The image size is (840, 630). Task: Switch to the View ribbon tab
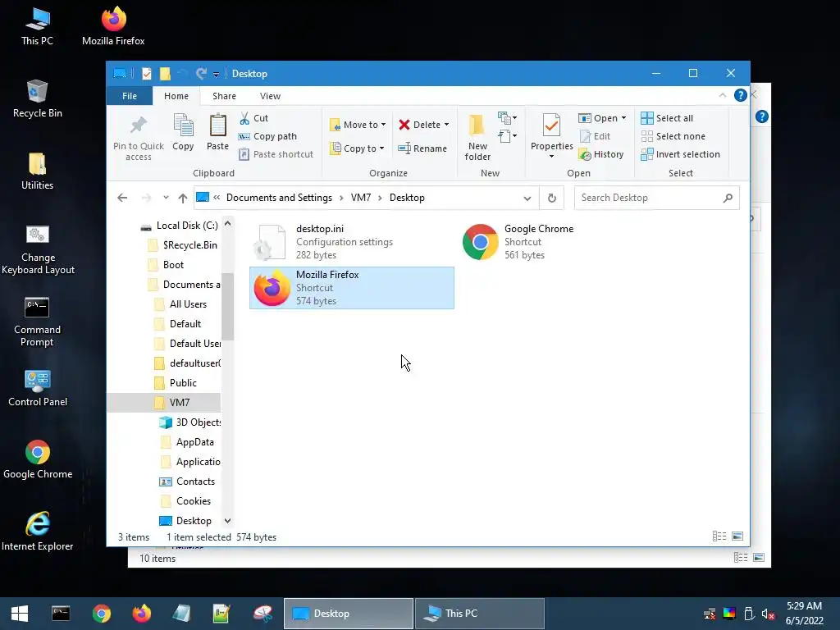[270, 96]
